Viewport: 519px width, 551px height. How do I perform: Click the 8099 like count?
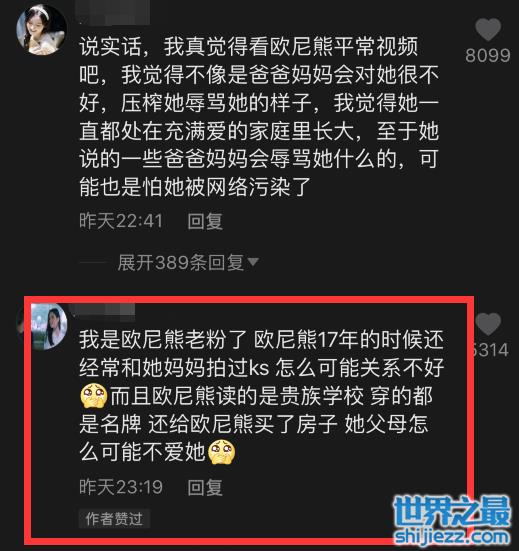point(488,55)
